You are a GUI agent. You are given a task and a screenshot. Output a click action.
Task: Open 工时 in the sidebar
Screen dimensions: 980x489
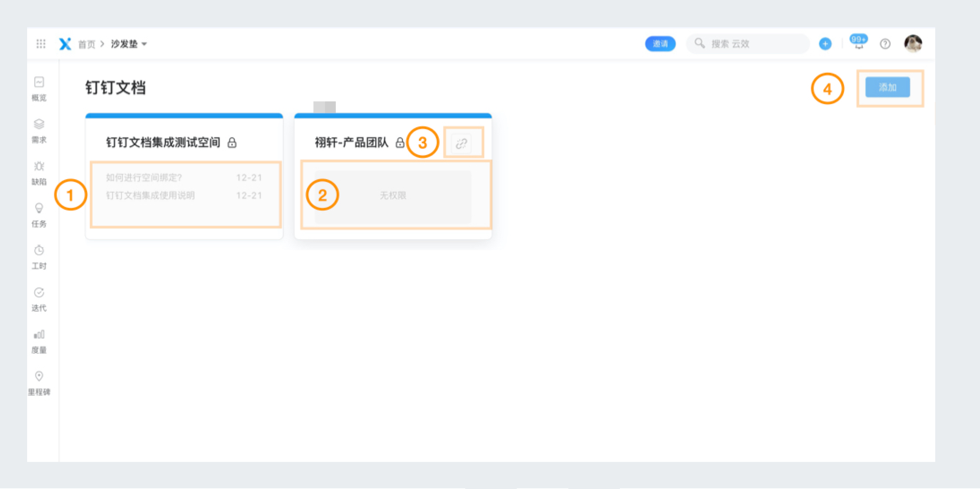(x=39, y=258)
